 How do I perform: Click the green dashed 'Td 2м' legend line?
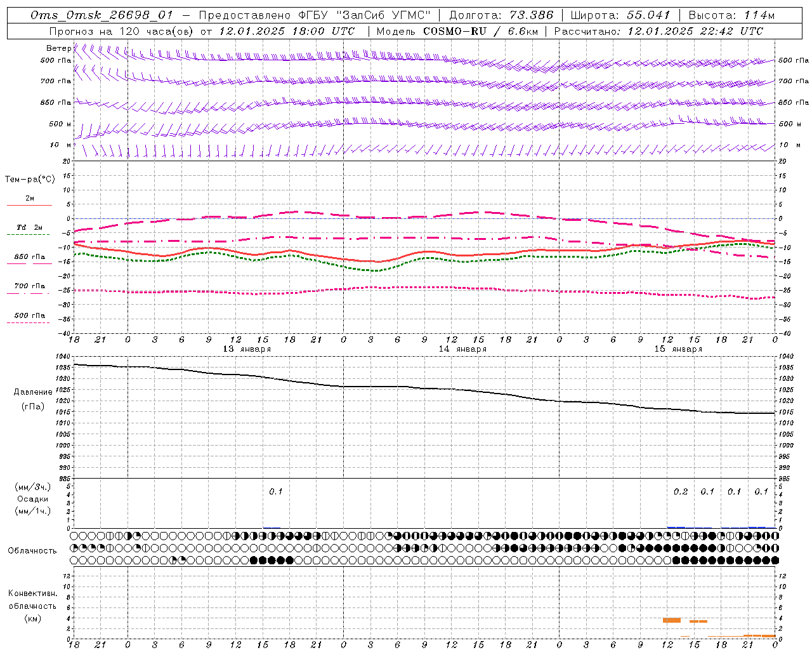tap(29, 234)
